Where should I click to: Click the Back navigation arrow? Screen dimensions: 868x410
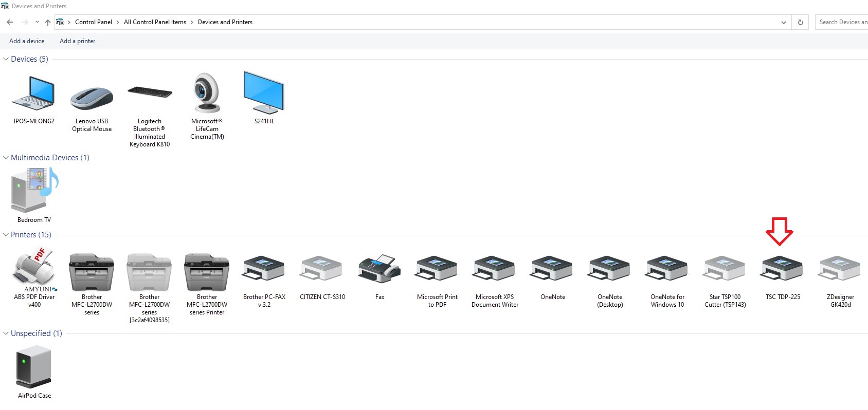[x=10, y=22]
